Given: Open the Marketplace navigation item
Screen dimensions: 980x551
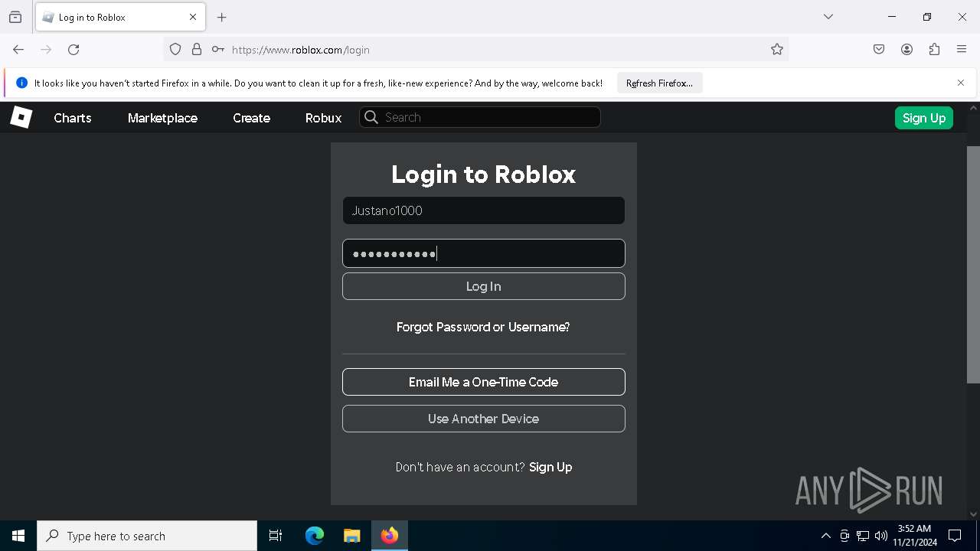Looking at the screenshot, I should (x=162, y=118).
